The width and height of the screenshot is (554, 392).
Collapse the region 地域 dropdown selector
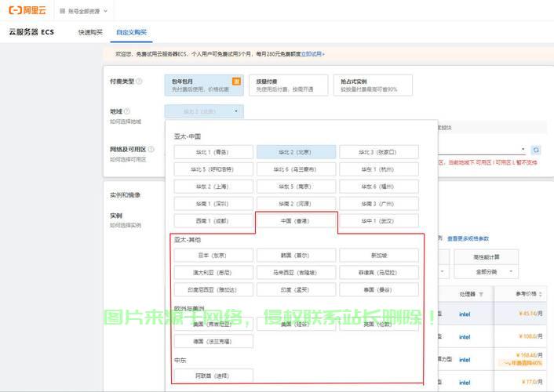coord(204,111)
